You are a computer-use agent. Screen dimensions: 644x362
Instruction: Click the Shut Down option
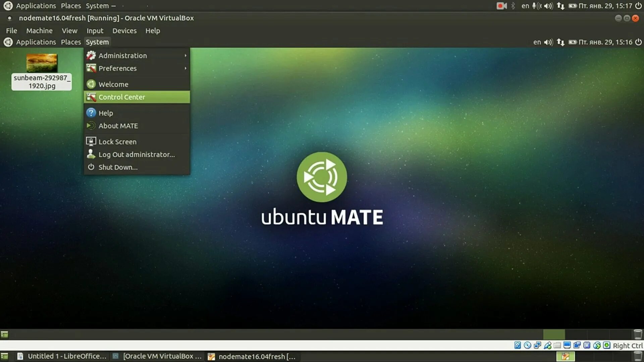(118, 167)
